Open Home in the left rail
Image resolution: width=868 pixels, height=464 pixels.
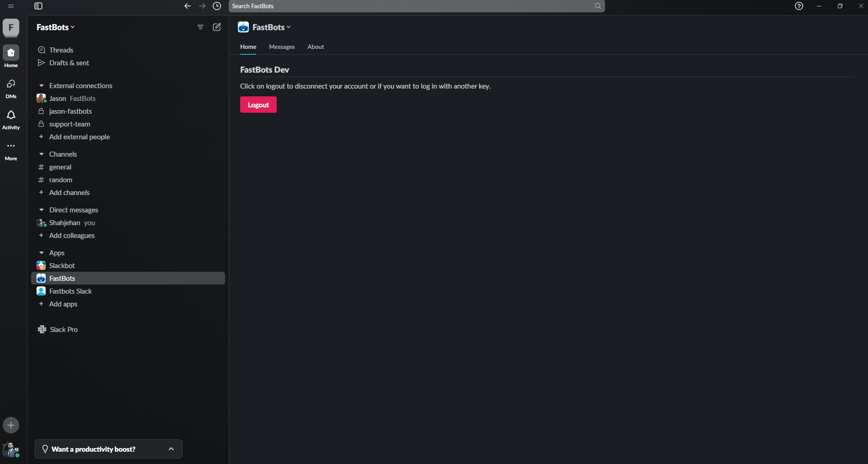tap(11, 56)
